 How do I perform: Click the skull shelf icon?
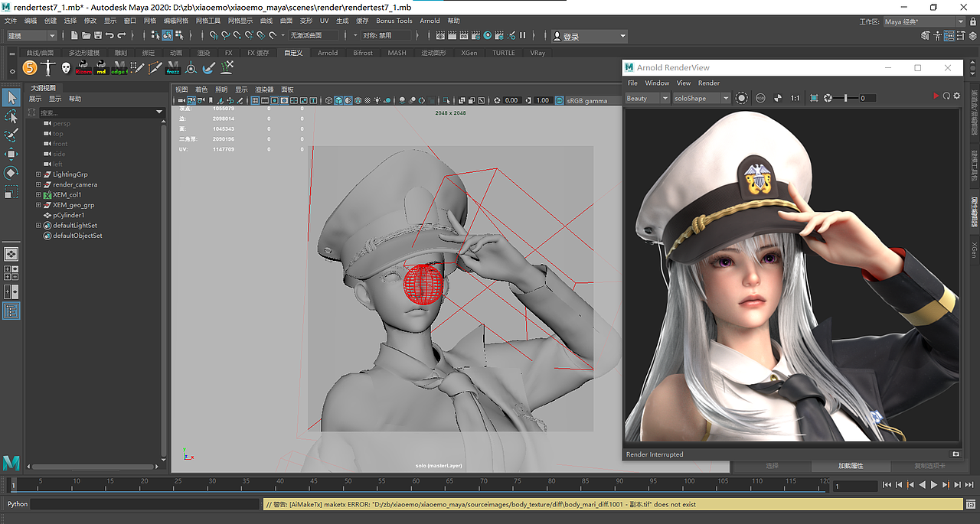point(66,68)
